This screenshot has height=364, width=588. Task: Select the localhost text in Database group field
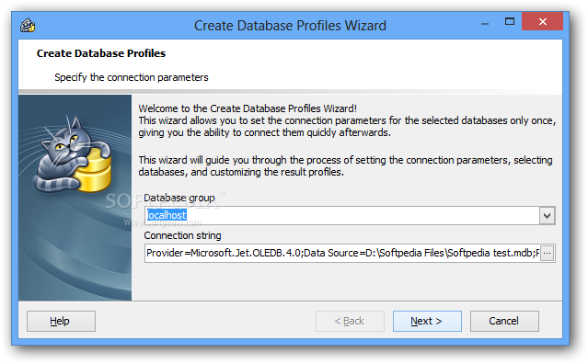[x=167, y=215]
